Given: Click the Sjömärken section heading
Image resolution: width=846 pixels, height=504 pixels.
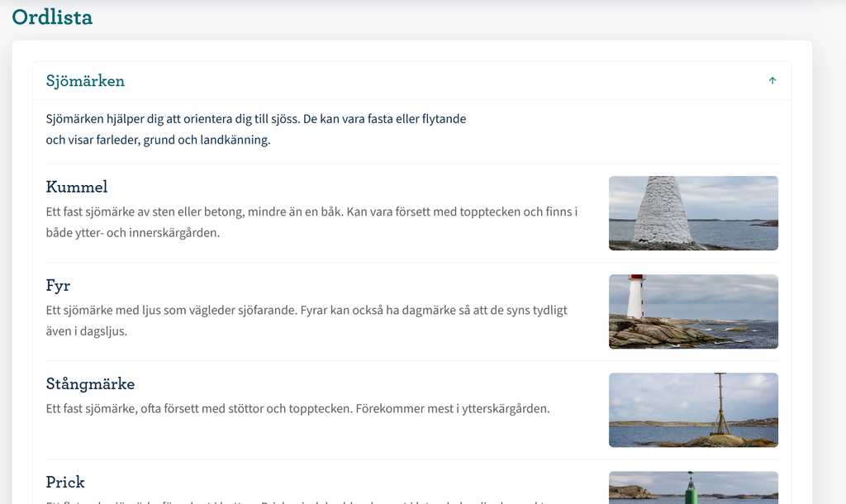Looking at the screenshot, I should 85,81.
